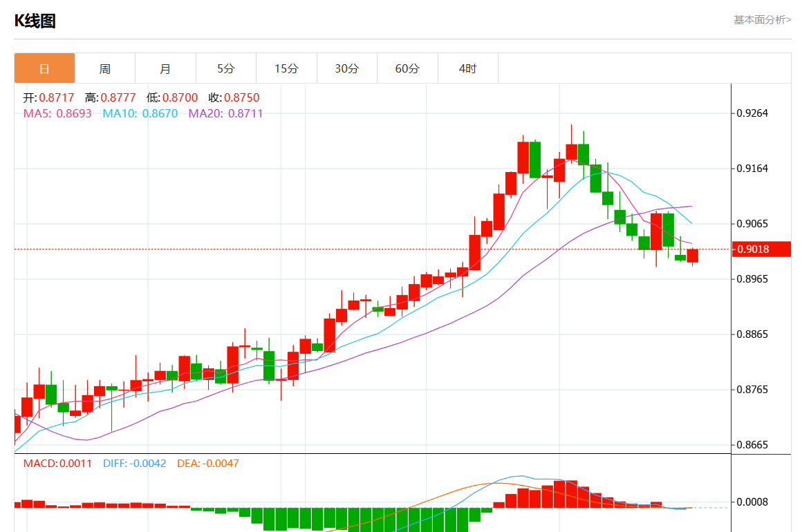Click the MACD:0.0011 indicator label

(57, 463)
